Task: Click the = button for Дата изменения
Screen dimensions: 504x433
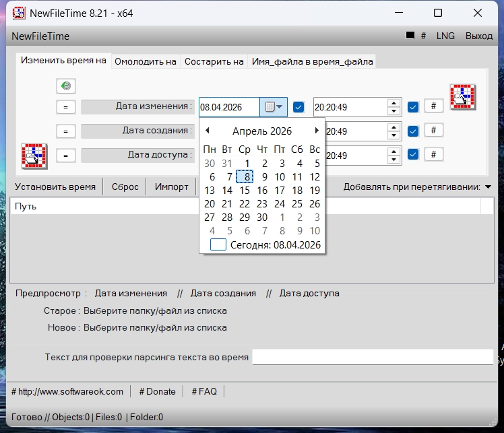Action: [66, 107]
